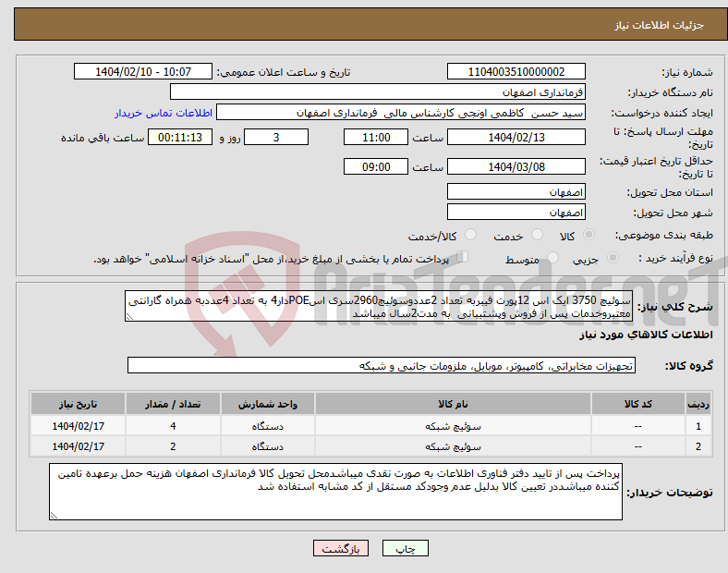The width and height of the screenshot is (728, 573).
Task: Click quantity 2 in row 2
Action: tap(173, 446)
